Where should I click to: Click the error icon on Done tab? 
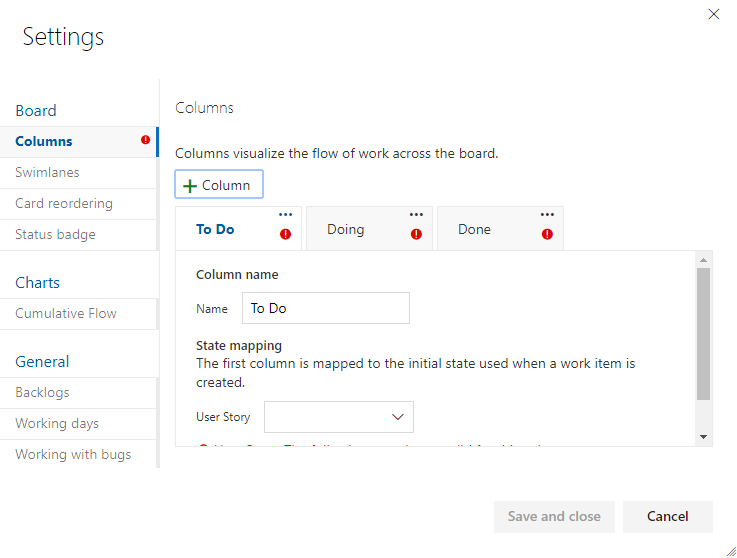pyautogui.click(x=547, y=234)
